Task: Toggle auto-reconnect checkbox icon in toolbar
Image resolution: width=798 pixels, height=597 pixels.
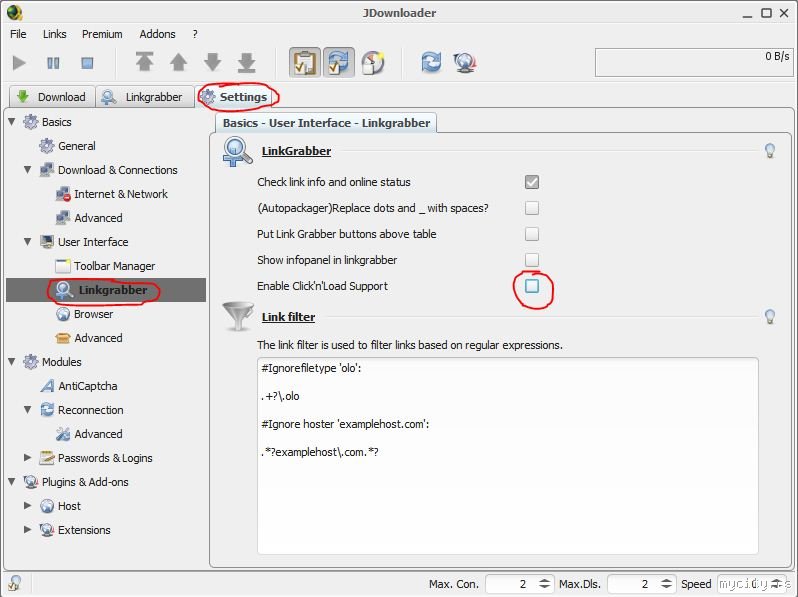Action: (338, 63)
